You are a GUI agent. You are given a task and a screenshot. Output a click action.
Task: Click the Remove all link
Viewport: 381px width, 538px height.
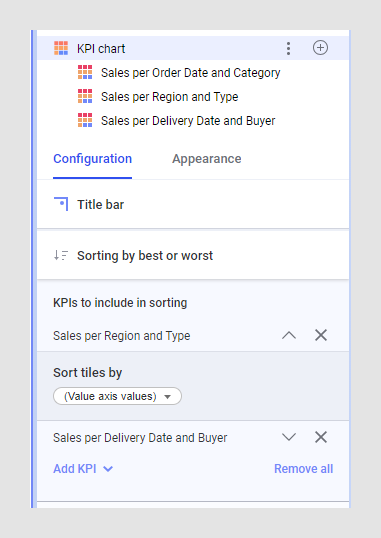303,469
